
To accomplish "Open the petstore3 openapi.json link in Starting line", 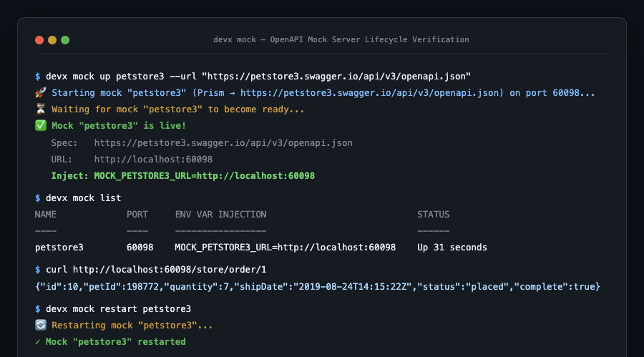I will (370, 93).
